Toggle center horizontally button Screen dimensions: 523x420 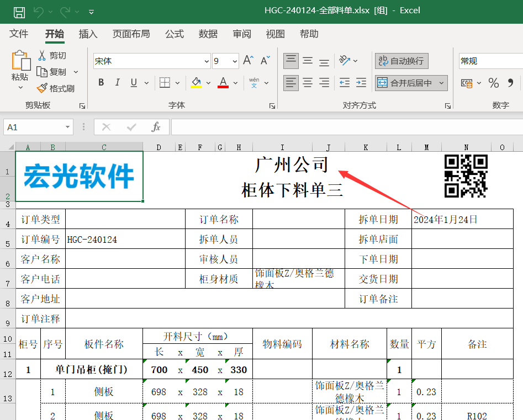pos(308,83)
